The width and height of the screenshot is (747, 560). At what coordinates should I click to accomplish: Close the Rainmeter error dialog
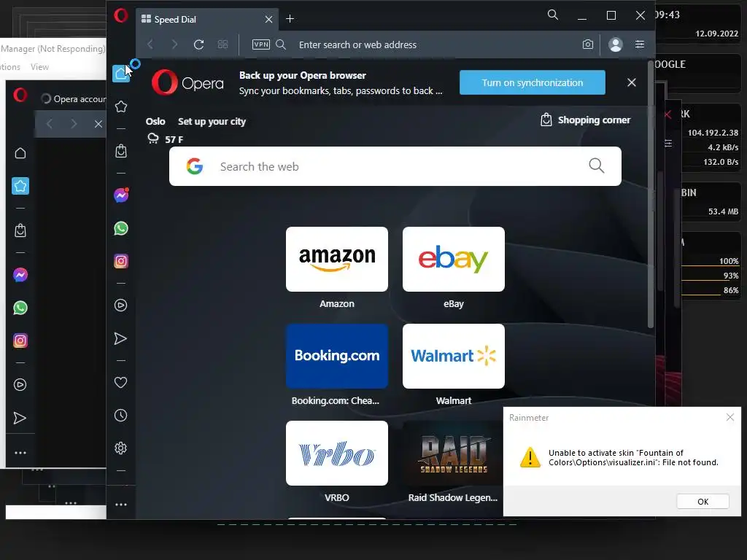(x=729, y=417)
